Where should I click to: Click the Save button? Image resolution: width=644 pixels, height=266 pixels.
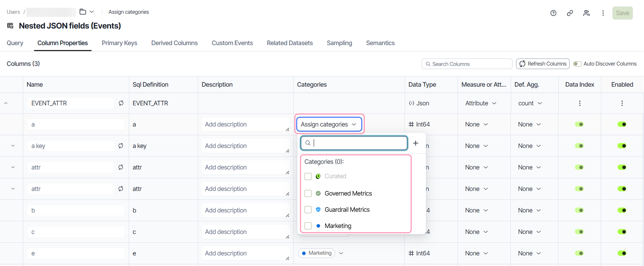pos(622,13)
